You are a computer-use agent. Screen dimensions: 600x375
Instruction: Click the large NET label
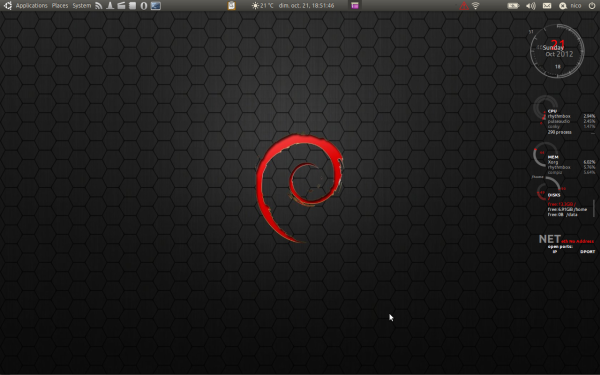coord(549,239)
